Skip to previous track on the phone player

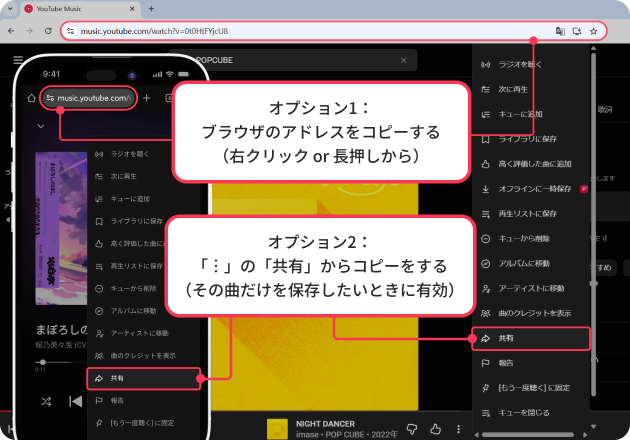tap(76, 401)
